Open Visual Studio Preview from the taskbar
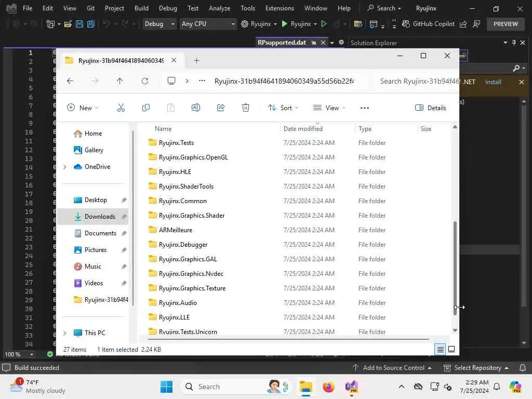Screen dimensions: 532x399 pyautogui.click(x=352, y=387)
